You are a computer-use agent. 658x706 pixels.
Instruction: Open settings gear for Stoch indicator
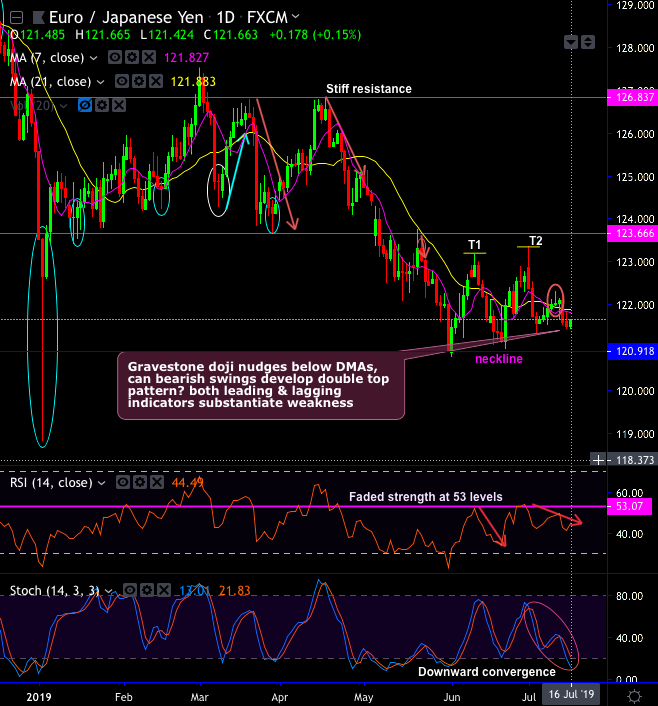click(x=147, y=590)
